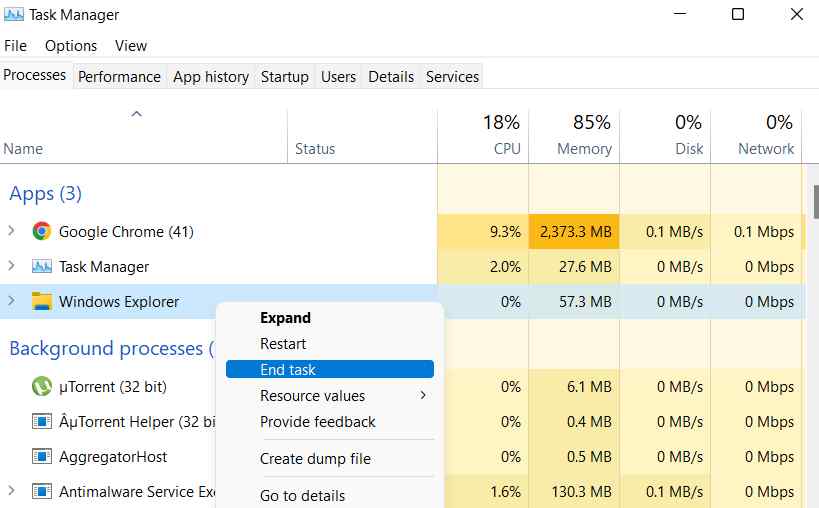Maximize the Task Manager window
The height and width of the screenshot is (508, 819).
(x=738, y=14)
